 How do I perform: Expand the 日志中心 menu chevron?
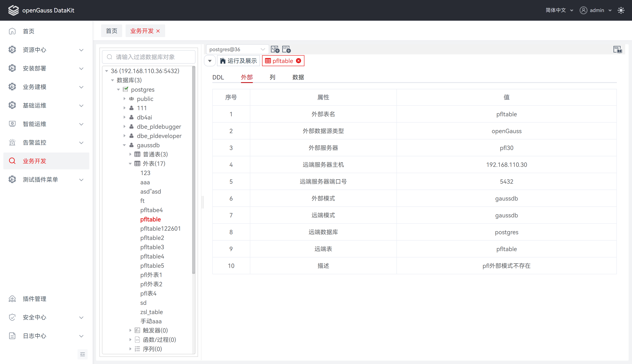point(81,336)
